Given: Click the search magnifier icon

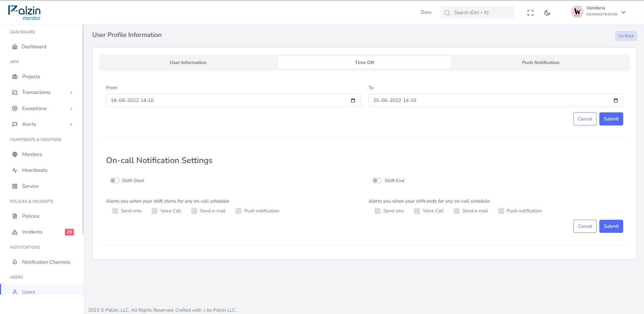Looking at the screenshot, I should (447, 13).
